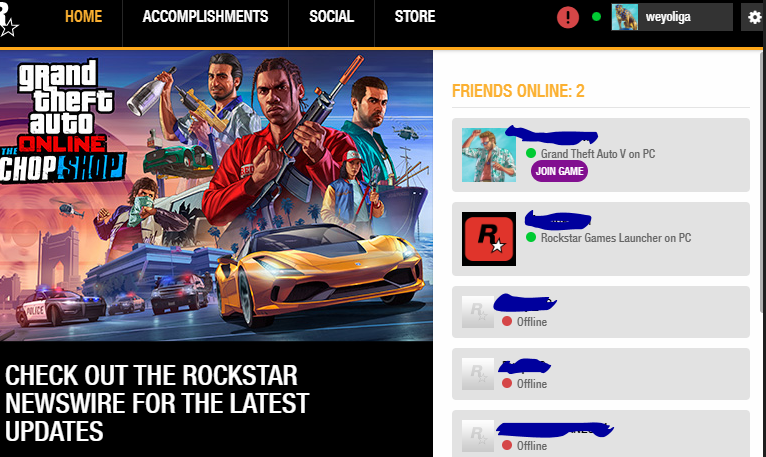Click the GTA Online Chop Shop banner
This screenshot has height=457, width=766.
216,196
